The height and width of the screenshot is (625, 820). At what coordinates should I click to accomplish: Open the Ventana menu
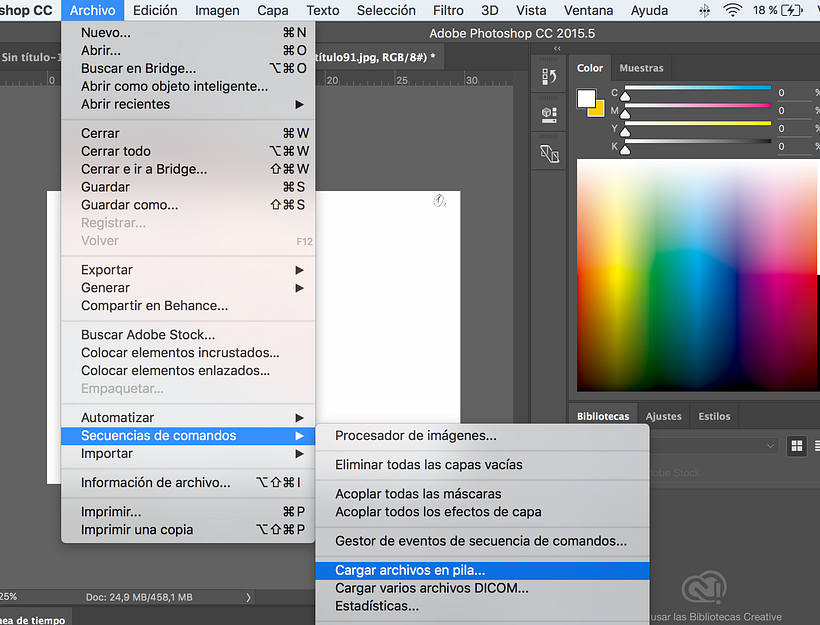coord(588,10)
